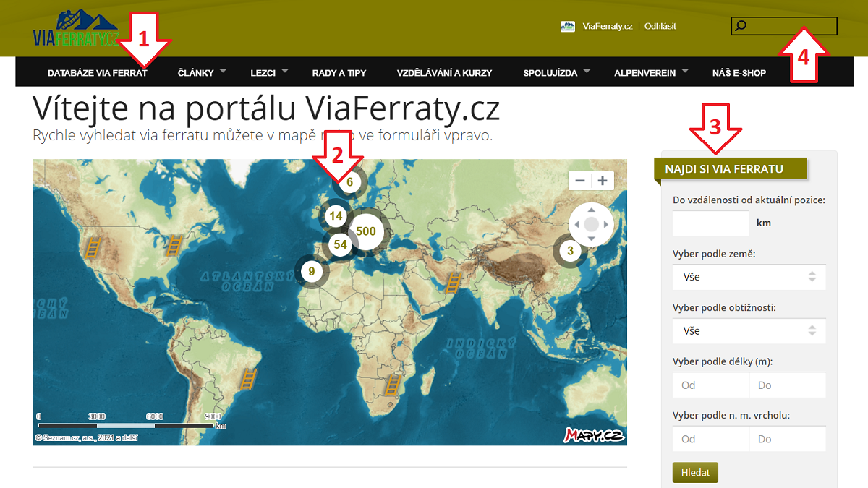This screenshot has width=868, height=488.
Task: Expand the large cluster with 500 ferratas
Action: (366, 231)
